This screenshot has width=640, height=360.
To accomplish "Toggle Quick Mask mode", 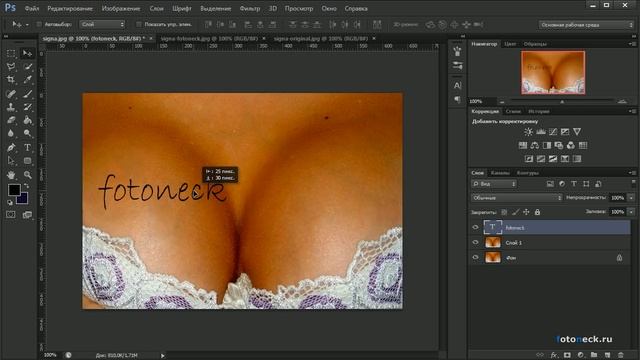I will (11, 215).
